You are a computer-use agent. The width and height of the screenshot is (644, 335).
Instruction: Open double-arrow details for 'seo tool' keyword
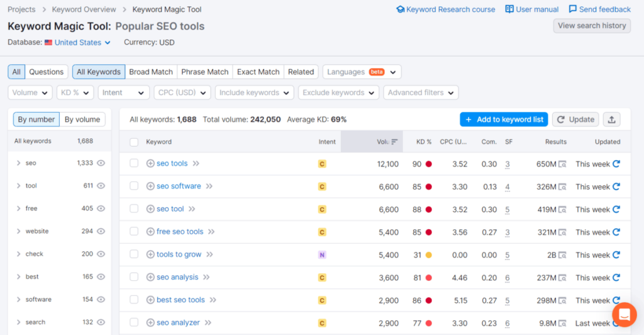click(x=192, y=209)
